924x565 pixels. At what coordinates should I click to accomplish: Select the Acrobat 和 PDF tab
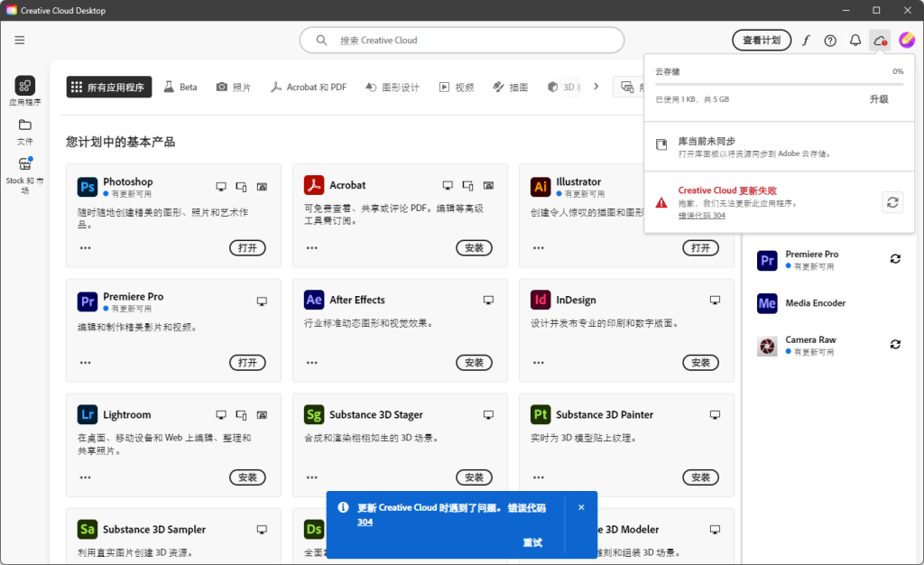[309, 88]
